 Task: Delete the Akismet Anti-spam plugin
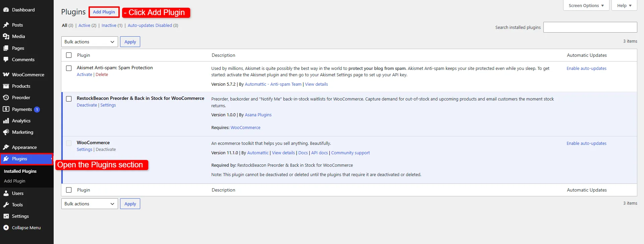point(102,75)
